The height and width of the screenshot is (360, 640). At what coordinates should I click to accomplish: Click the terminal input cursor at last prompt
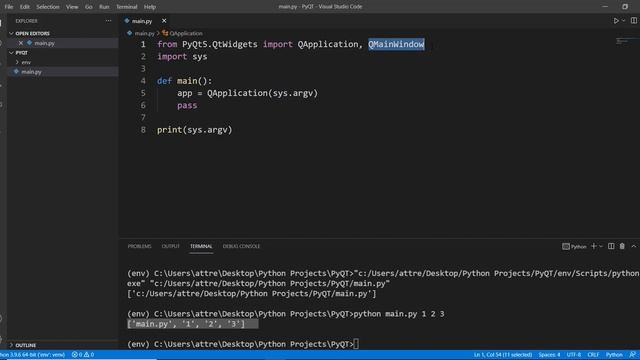click(x=356, y=344)
